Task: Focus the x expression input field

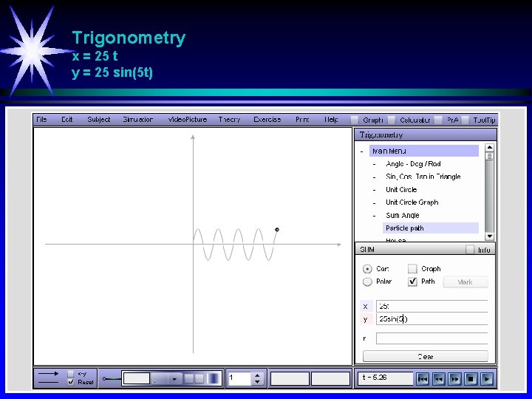Action: click(432, 306)
